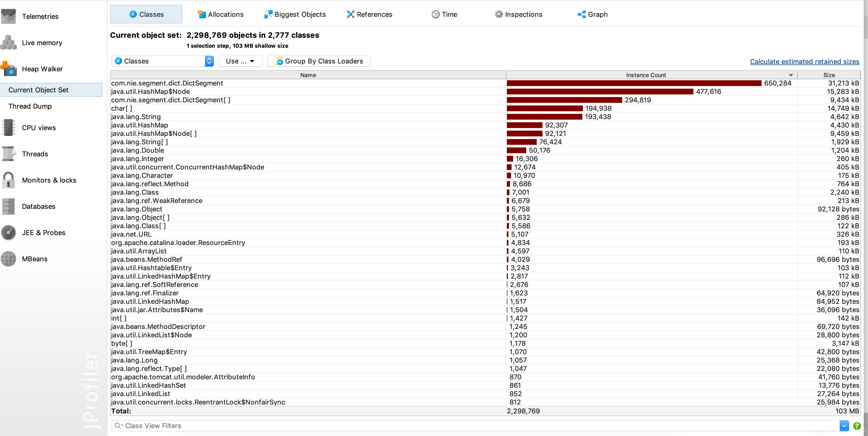This screenshot has height=436, width=868.
Task: Select the java.util.concurrent.ConcurrentHashMap$Node row
Action: pos(485,167)
